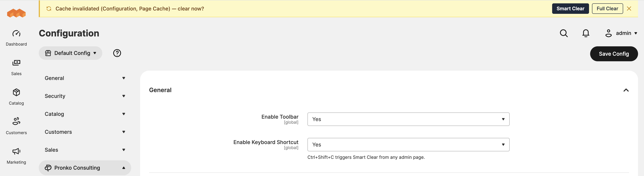Expand the General config section in sidebar
Screen dimensions: 644x176
click(85, 78)
